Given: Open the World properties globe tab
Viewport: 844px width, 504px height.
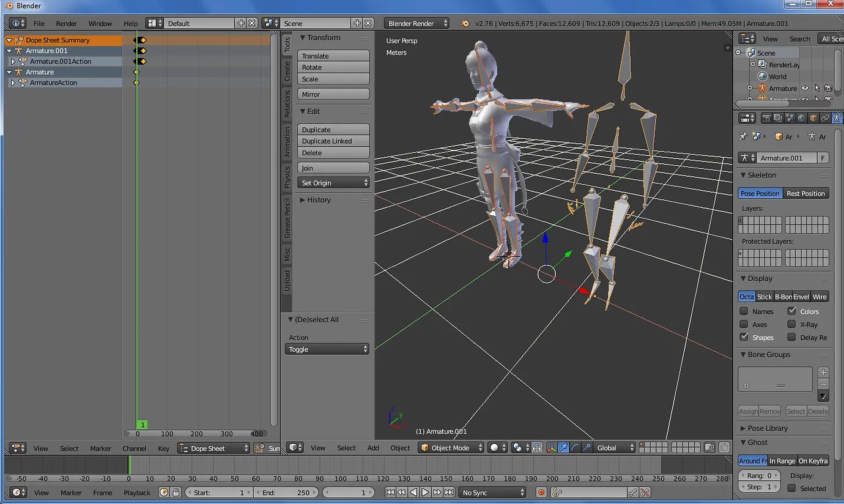Looking at the screenshot, I should coord(801,118).
